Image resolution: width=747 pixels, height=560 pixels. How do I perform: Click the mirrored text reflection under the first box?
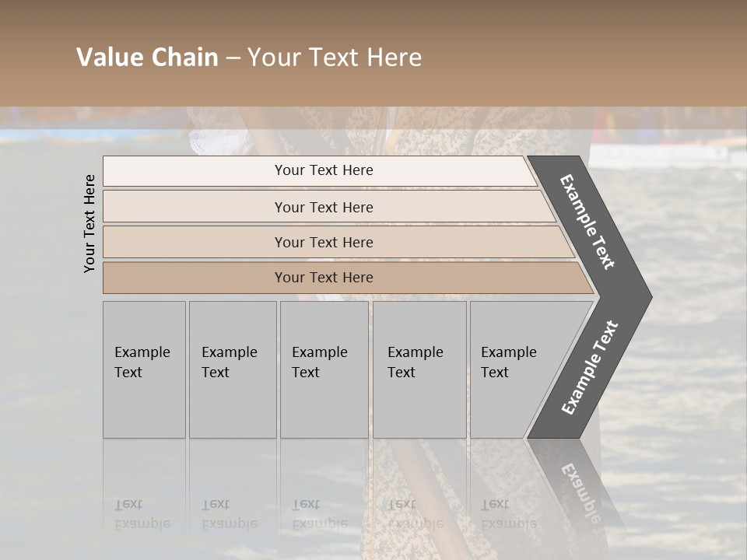tap(142, 514)
